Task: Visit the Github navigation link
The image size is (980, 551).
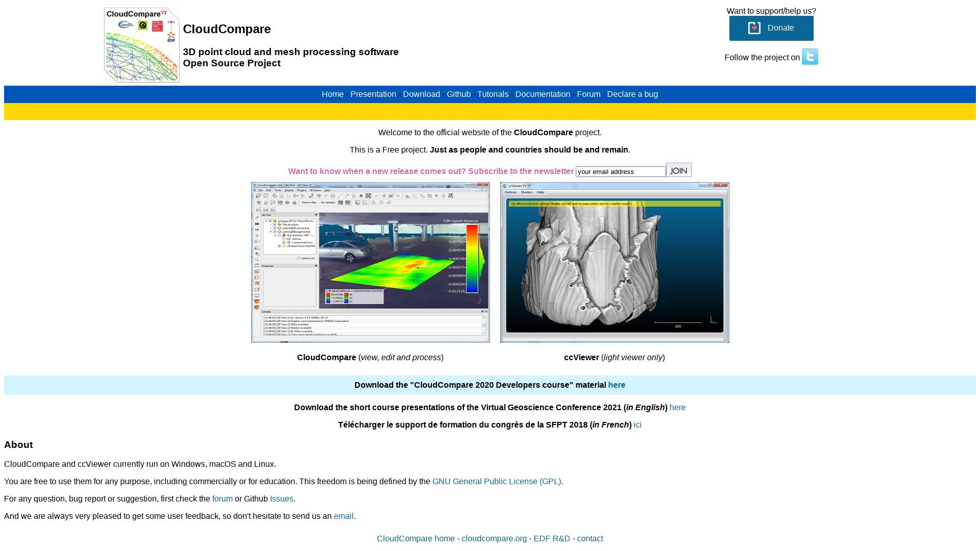Action: point(458,94)
